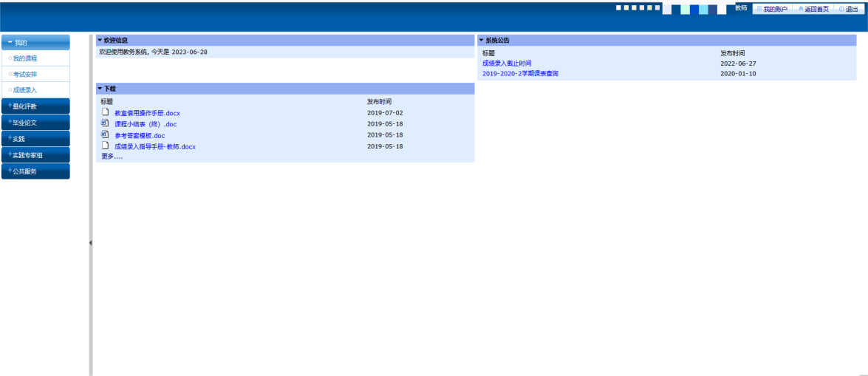Click the Word icon beside 参考答案模板.doc
This screenshot has width=868, height=376.
(x=105, y=134)
